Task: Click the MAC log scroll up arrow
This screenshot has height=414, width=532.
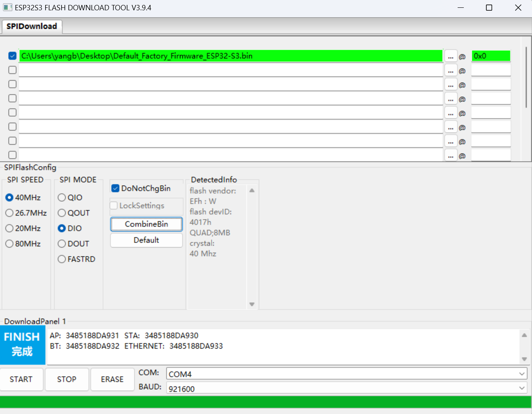Action: point(524,335)
